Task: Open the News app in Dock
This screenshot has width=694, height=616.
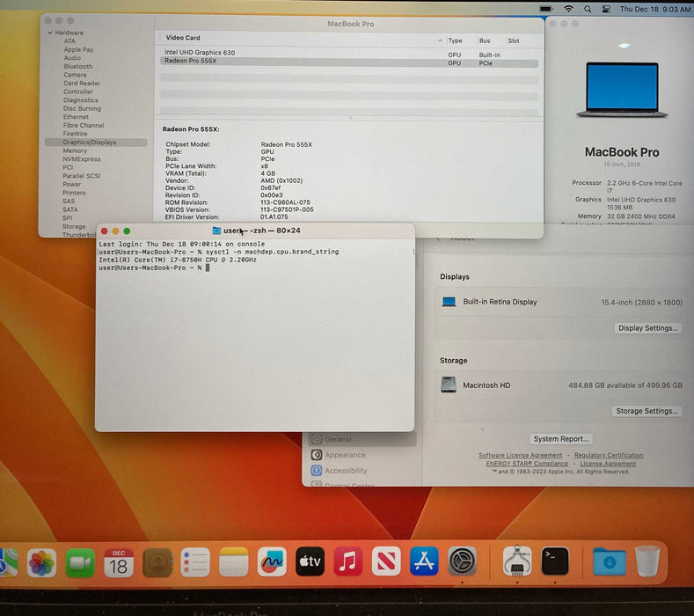Action: [x=386, y=561]
